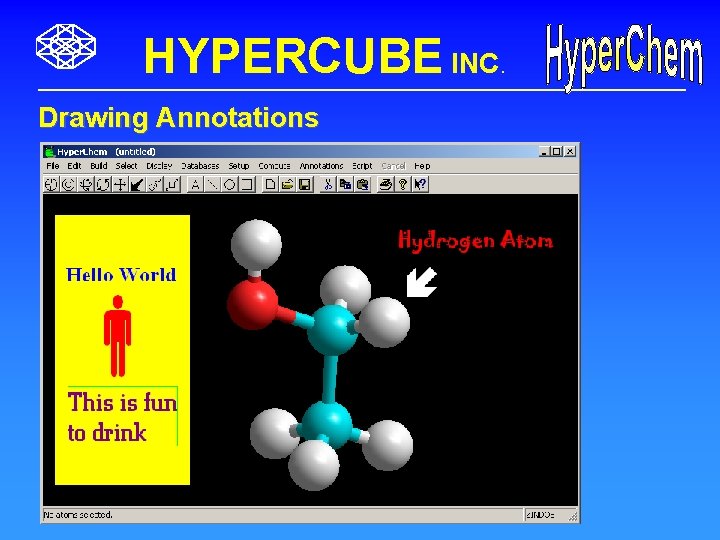Click the Open file folder icon
The width and height of the screenshot is (720, 540).
(x=288, y=185)
